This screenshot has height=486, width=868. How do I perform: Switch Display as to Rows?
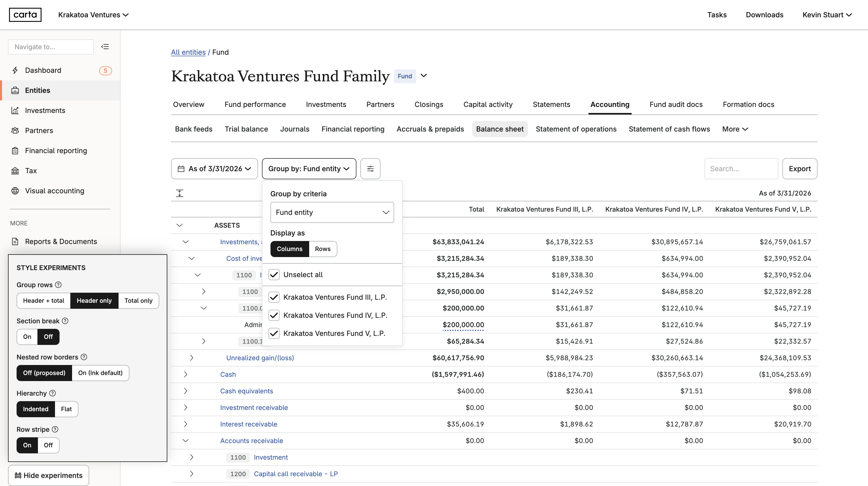click(323, 249)
